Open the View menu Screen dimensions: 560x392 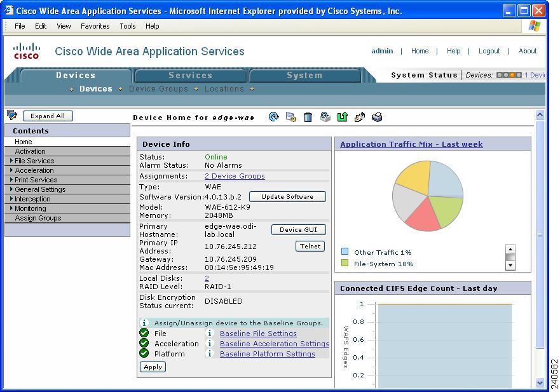64,26
